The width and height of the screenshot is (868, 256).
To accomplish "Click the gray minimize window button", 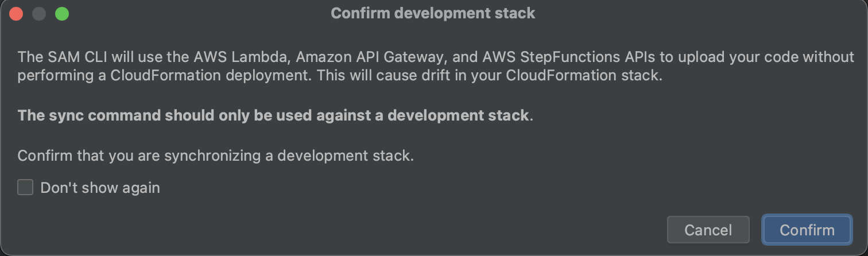I will coord(39,14).
